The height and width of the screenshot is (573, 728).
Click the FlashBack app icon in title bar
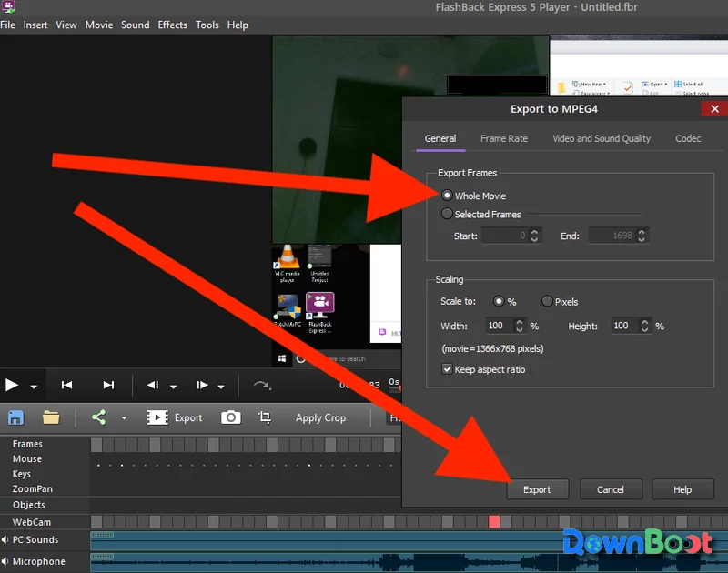[8, 6]
